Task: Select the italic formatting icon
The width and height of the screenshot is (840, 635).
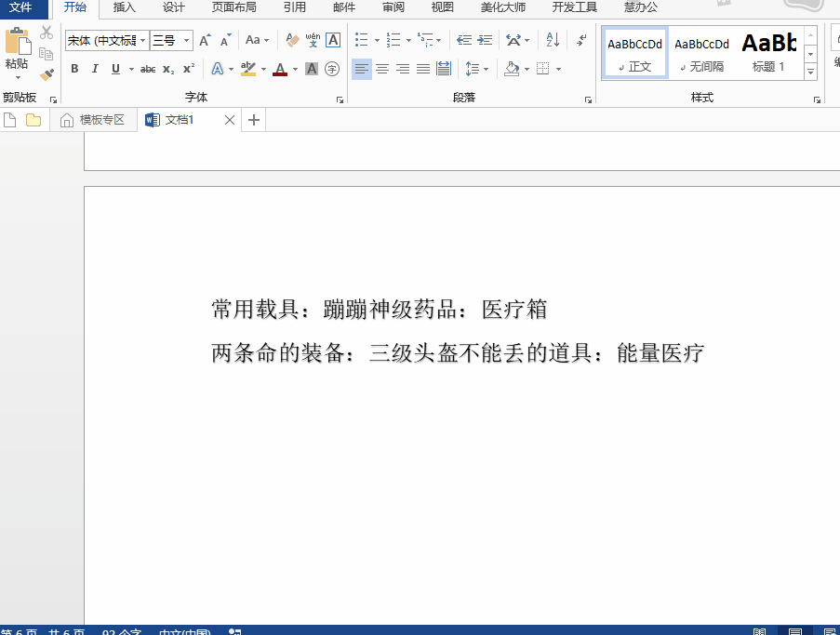Action: pyautogui.click(x=96, y=68)
